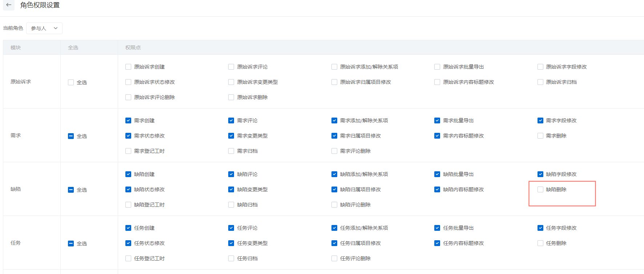
Task: Check 缺陷评论删除 checkbox
Action: [x=334, y=205]
